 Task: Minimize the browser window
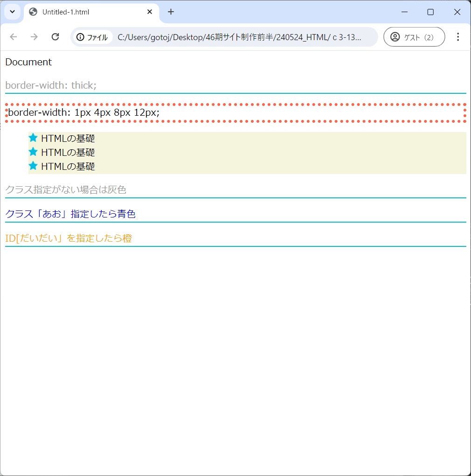point(404,12)
